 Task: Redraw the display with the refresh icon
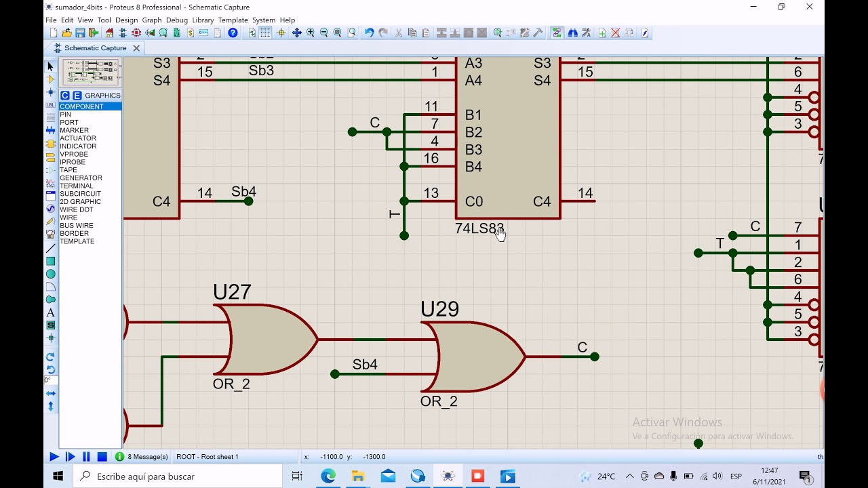252,33
